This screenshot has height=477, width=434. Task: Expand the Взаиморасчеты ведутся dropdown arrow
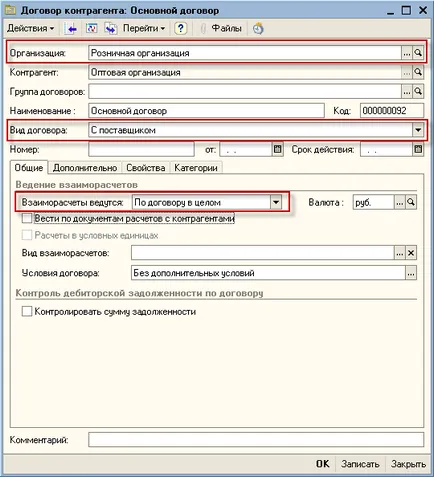click(276, 202)
